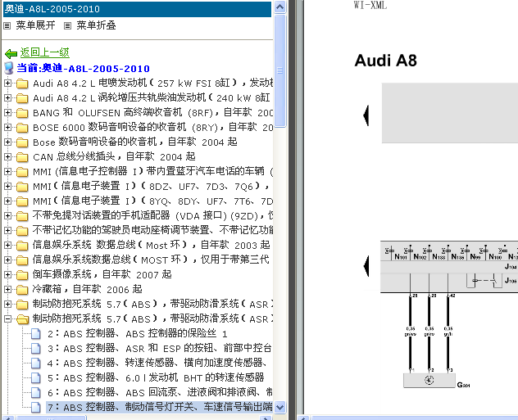The height and width of the screenshot is (420, 518).
Task: Expand the MMI 带内置蓝牙汽车电话 node
Action: [7, 172]
